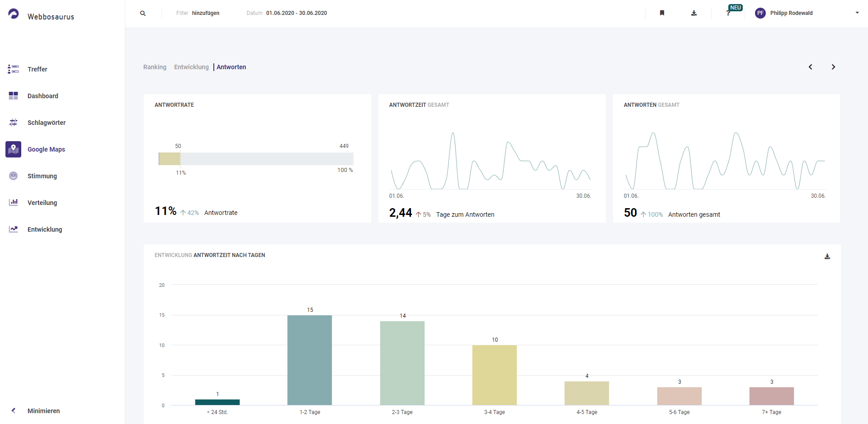
Task: Click the Minimieren sidebar label
Action: tap(43, 411)
